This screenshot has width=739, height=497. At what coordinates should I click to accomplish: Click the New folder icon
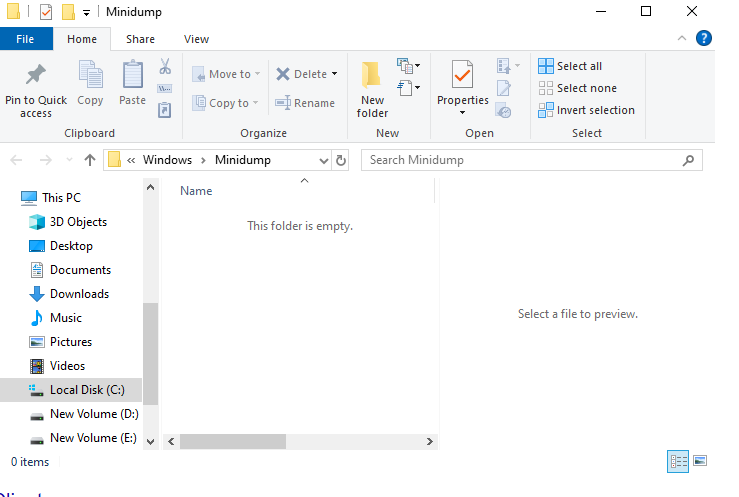click(372, 75)
